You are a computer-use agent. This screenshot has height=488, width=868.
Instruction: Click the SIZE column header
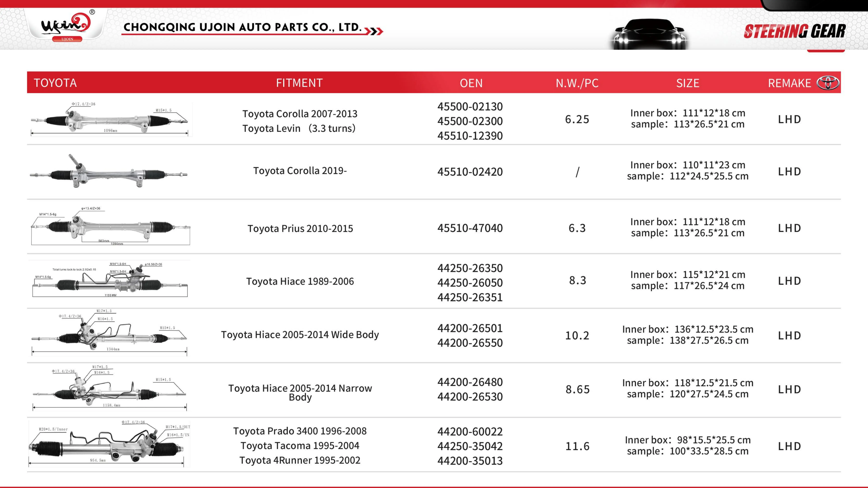coord(687,83)
